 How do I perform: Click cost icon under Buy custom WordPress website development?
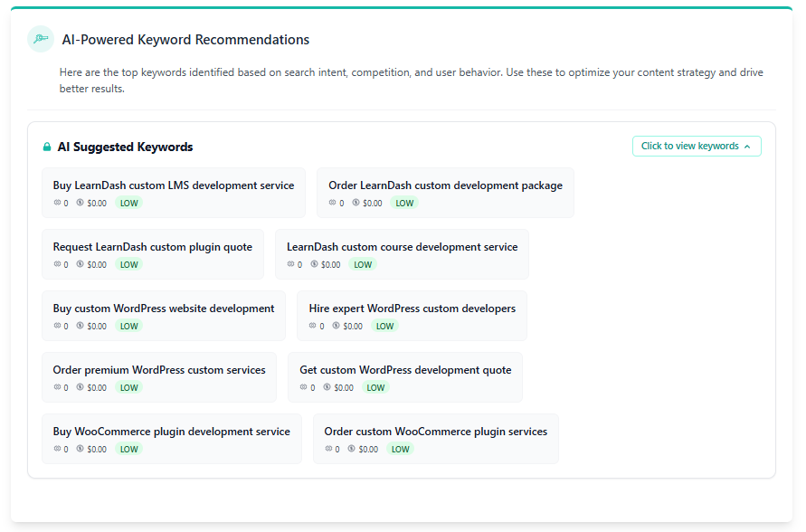(81, 326)
